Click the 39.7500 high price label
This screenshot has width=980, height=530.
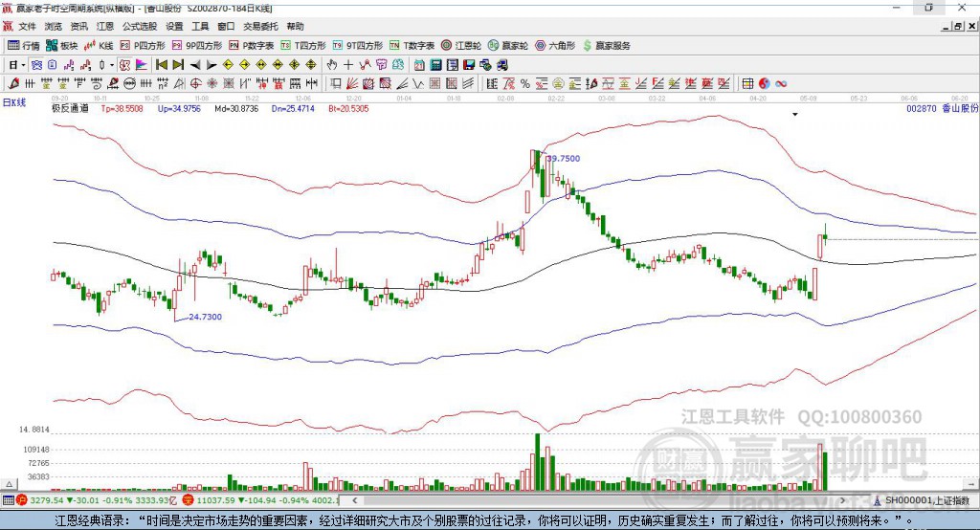(563, 158)
